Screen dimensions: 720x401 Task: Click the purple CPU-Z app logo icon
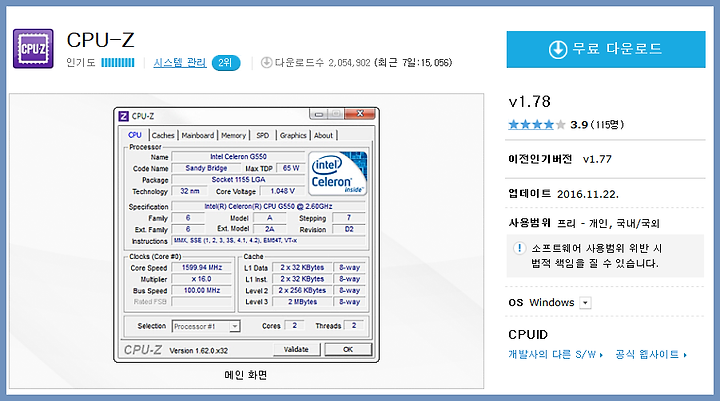coord(33,48)
